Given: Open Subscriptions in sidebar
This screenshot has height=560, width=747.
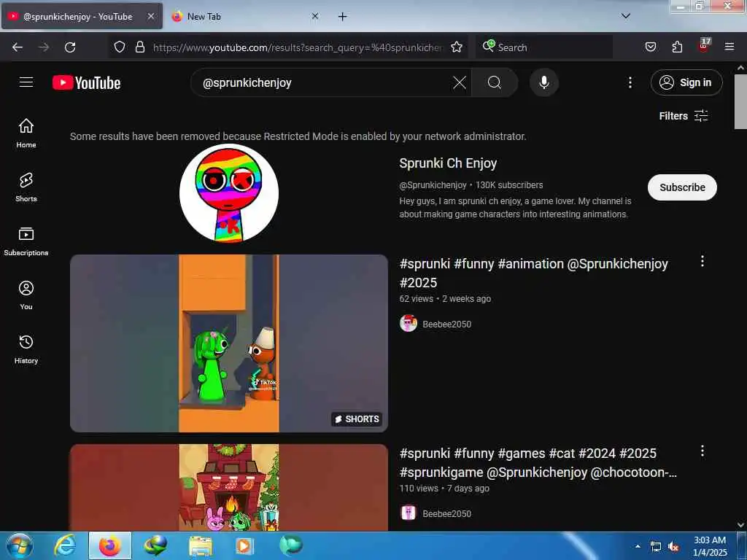Looking at the screenshot, I should coord(26,241).
